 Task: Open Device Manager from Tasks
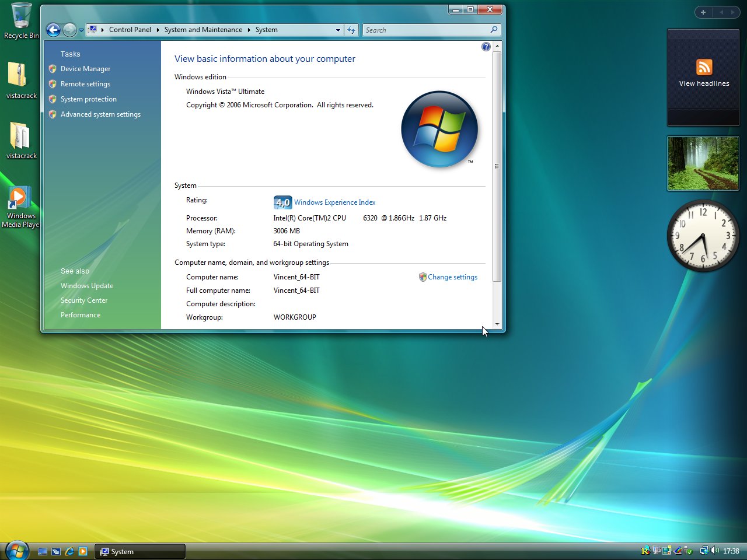(x=85, y=69)
